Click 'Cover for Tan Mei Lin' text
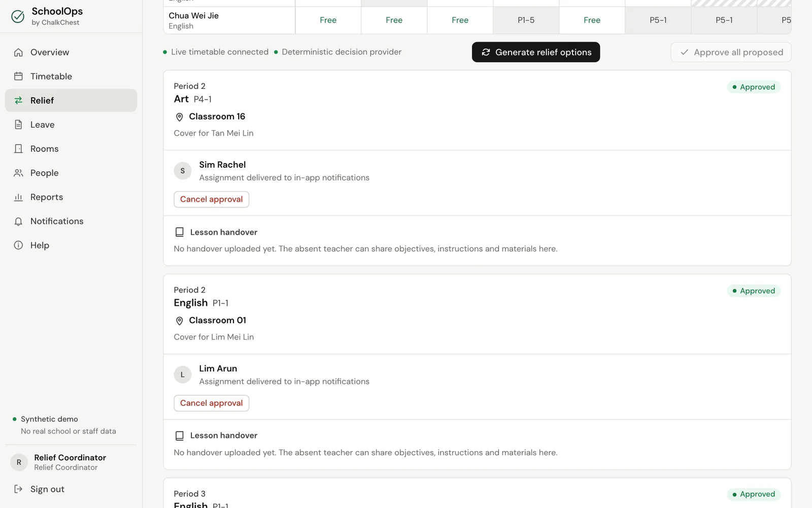The image size is (812, 508). (x=214, y=133)
